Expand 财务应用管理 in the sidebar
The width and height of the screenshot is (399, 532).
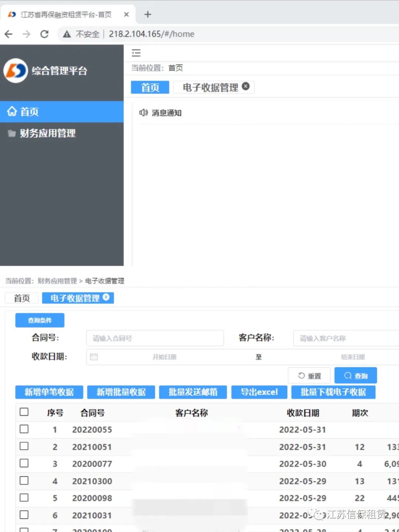point(62,133)
